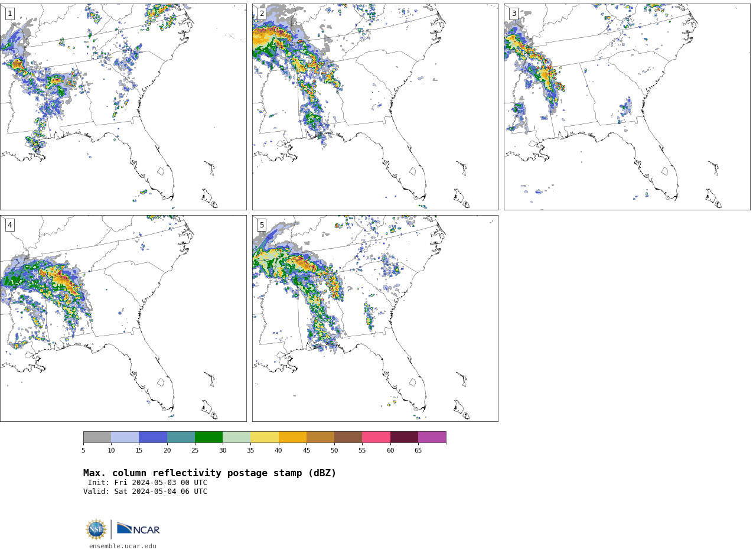Click the member number 2 label box

click(x=262, y=14)
